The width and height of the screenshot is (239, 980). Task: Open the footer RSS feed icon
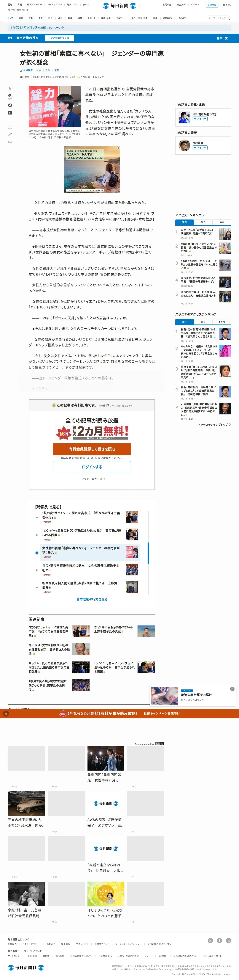[228, 940]
